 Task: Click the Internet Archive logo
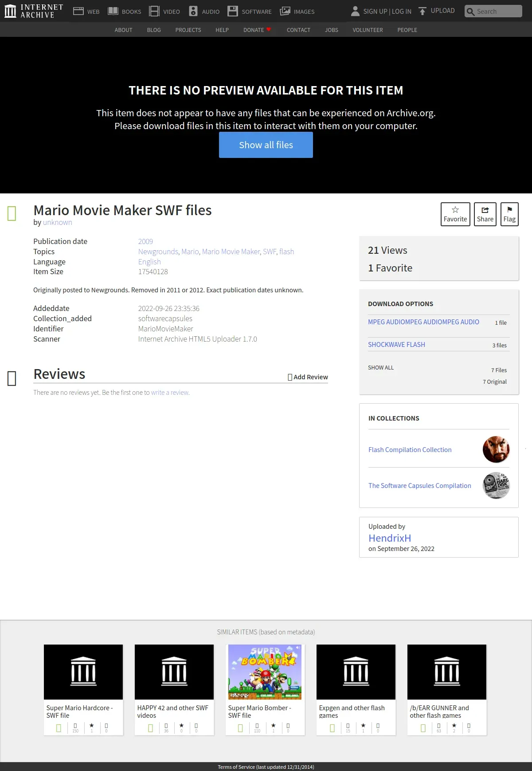[34, 11]
